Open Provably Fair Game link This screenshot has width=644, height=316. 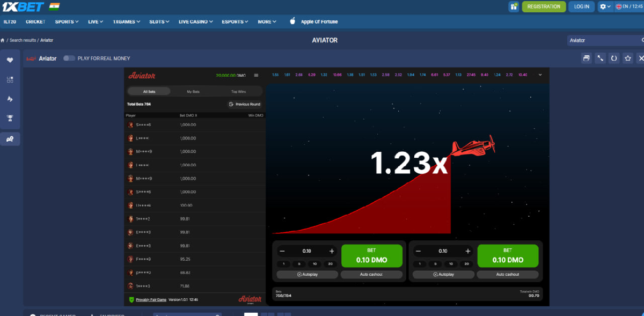[x=150, y=299]
